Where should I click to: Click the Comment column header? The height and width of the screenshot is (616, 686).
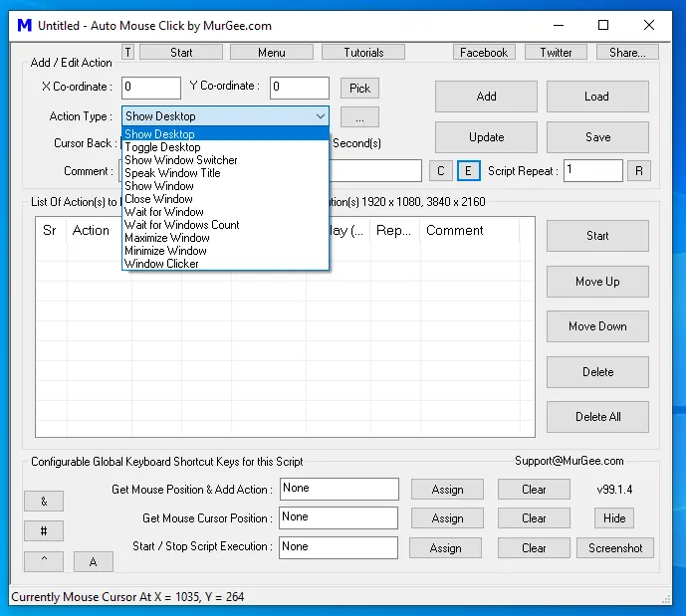pyautogui.click(x=470, y=230)
